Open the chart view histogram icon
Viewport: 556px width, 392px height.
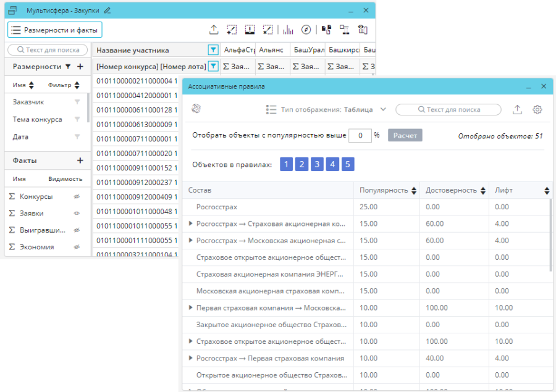(x=289, y=30)
